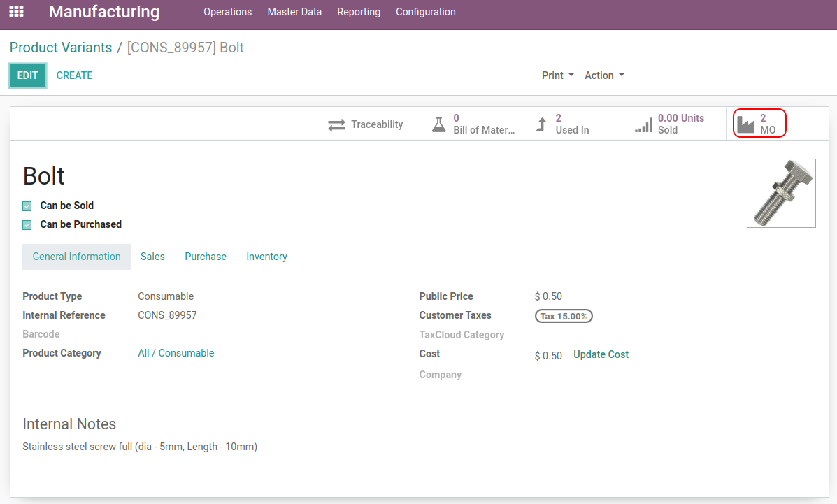
Task: Toggle the Can be Sold checkbox
Action: [27, 206]
